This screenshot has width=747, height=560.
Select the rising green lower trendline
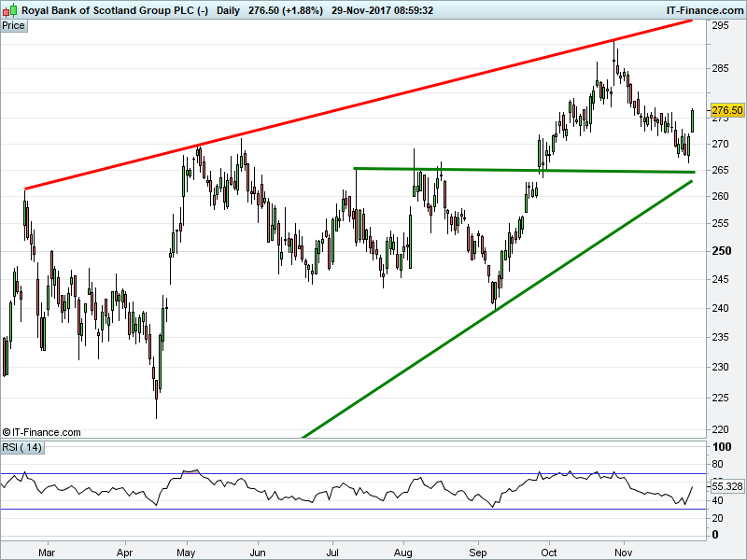point(498,309)
